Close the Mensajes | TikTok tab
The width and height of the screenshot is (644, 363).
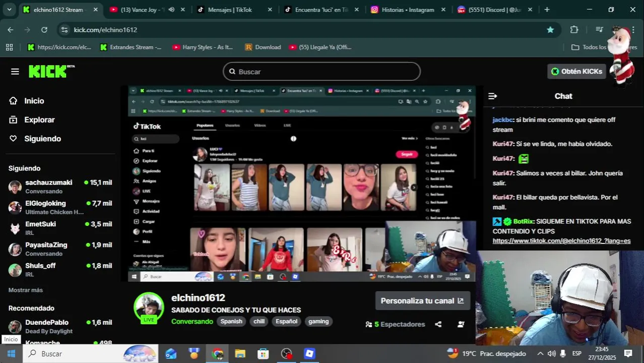[270, 10]
